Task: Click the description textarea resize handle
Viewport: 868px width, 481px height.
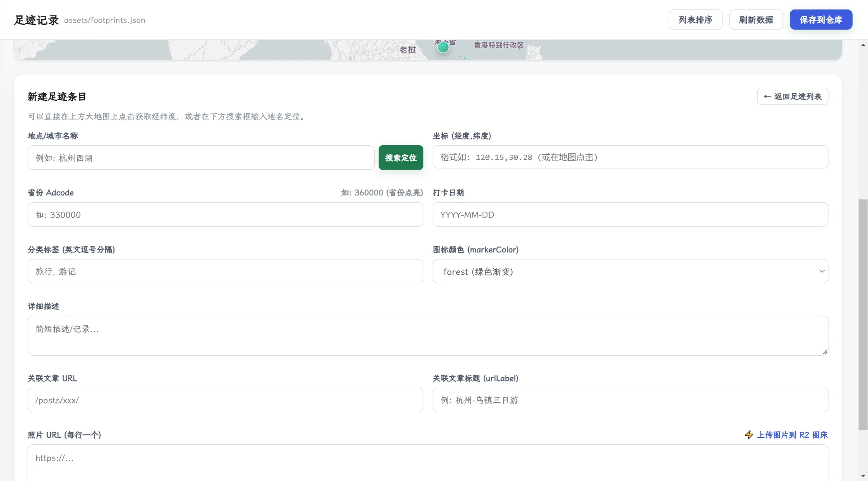Action: click(x=825, y=352)
